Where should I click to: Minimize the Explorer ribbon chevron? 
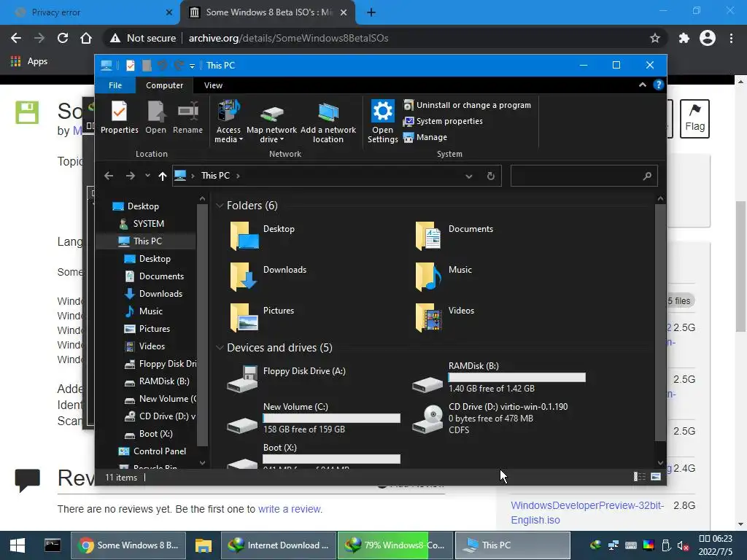coord(642,85)
